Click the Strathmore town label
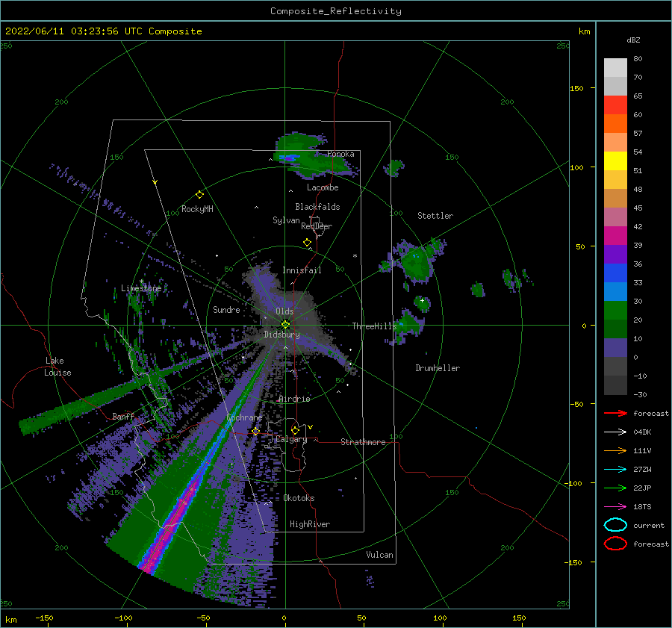 point(363,442)
